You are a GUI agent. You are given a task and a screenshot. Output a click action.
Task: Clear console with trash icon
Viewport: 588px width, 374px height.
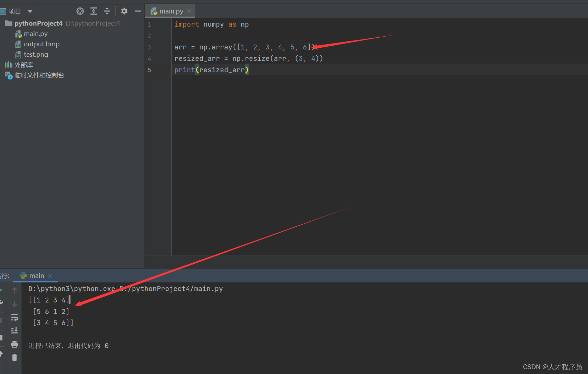[x=15, y=357]
